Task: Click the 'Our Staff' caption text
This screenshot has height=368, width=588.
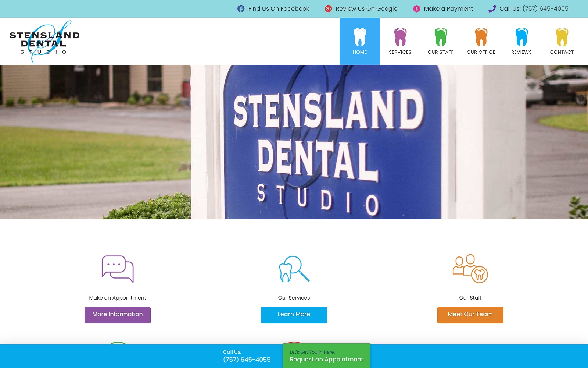Action: click(470, 298)
